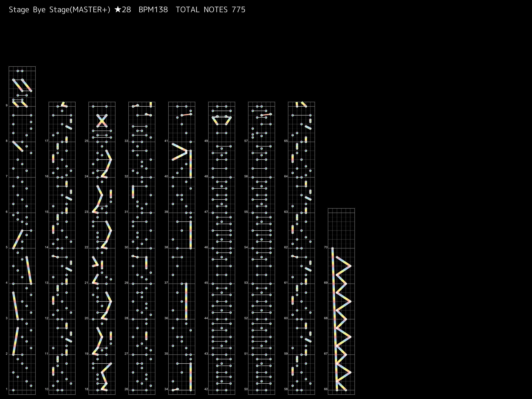The height and width of the screenshot is (399, 532).
Task: Select measure marker 42
Action: (206, 389)
